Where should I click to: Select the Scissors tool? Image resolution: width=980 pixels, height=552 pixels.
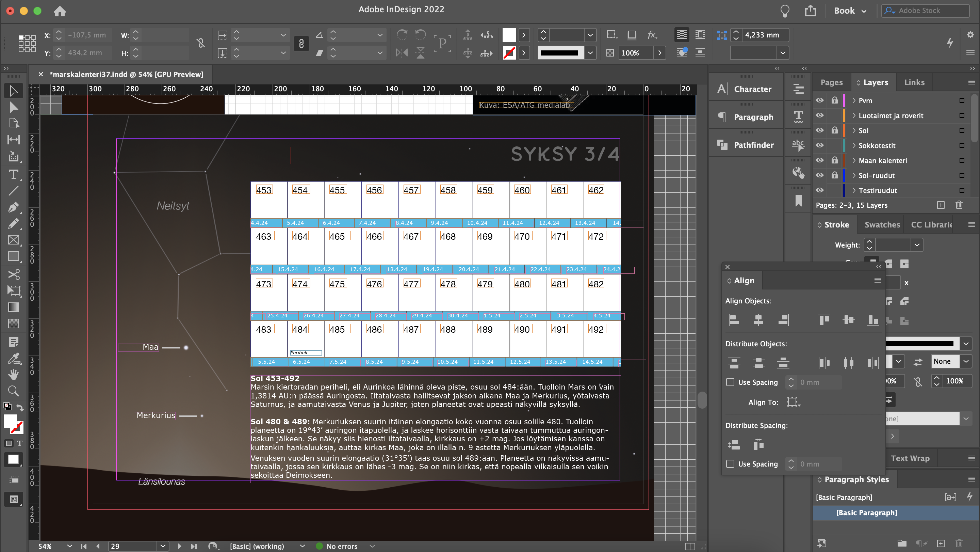13,274
